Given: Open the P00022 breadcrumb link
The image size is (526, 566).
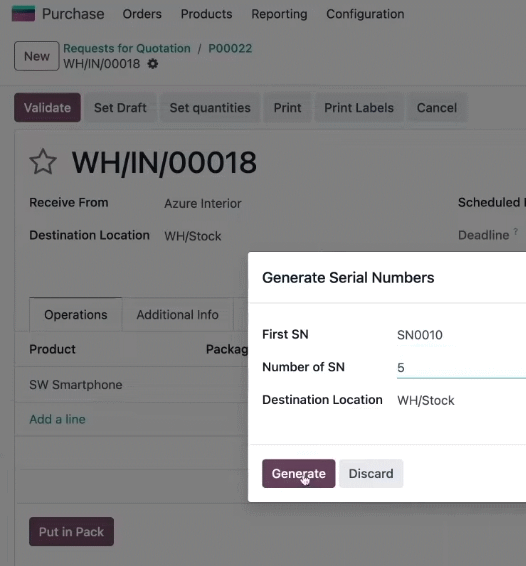Looking at the screenshot, I should point(230,48).
